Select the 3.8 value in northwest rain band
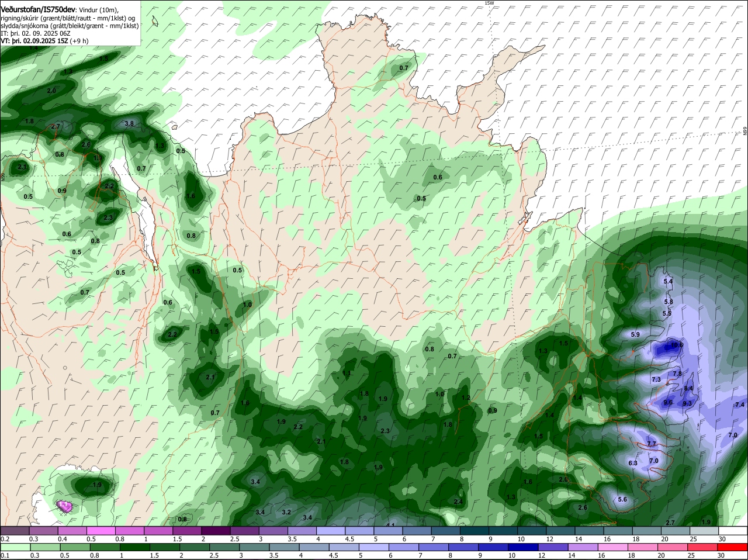 pyautogui.click(x=129, y=123)
